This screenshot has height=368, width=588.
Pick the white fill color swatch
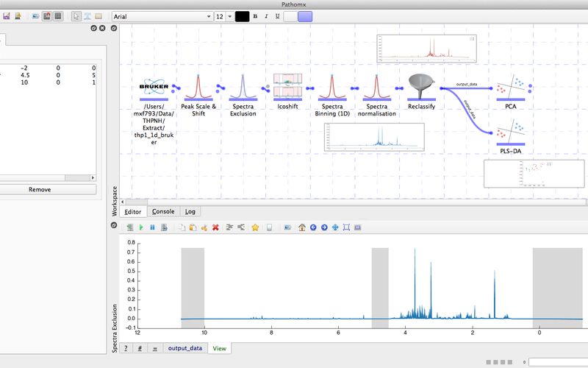(290, 16)
